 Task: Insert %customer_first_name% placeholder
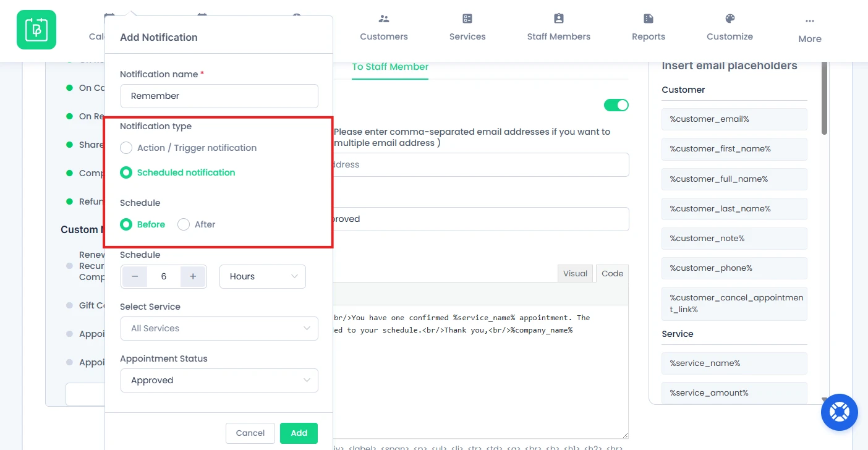click(x=734, y=149)
